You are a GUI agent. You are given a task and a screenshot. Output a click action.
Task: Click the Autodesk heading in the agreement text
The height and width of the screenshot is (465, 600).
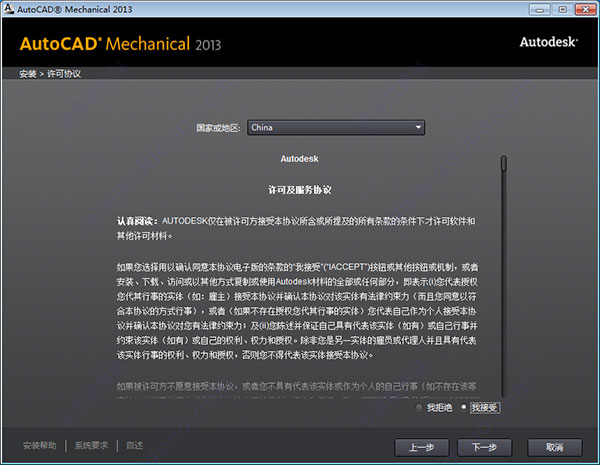[x=299, y=159]
